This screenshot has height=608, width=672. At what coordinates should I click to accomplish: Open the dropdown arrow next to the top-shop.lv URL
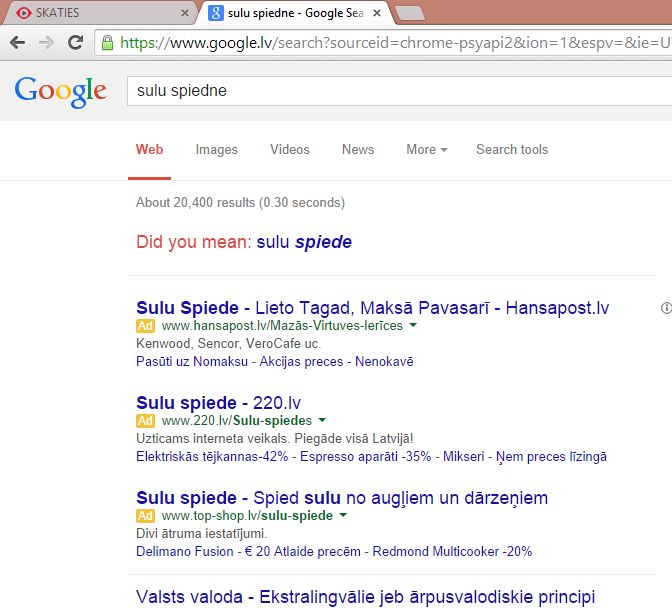(x=343, y=515)
